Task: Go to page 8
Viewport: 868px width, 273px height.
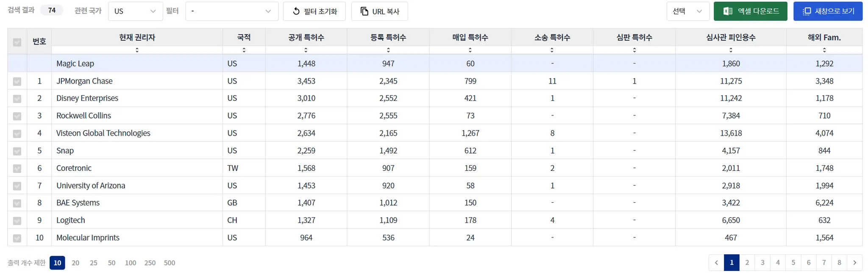Action: (x=840, y=262)
